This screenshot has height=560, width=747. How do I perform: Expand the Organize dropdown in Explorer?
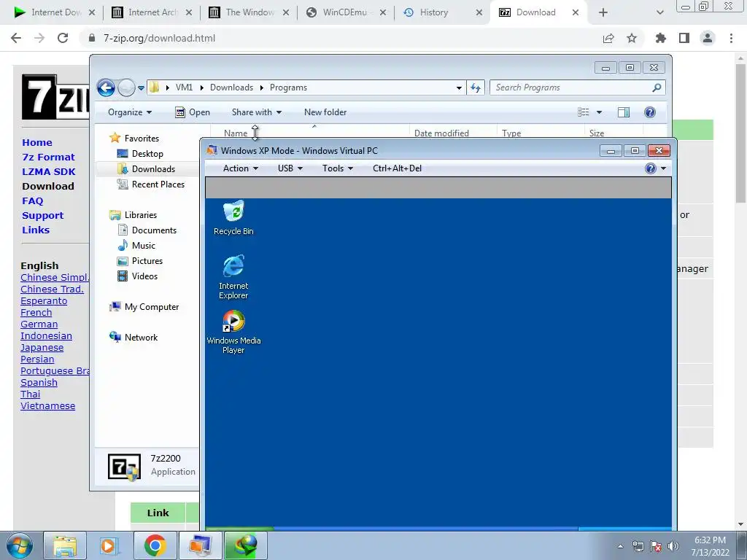pos(130,112)
